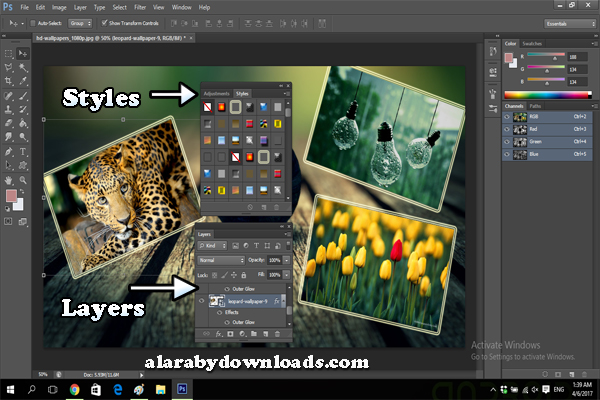
Task: Select the Lasso tool
Action: 8,68
